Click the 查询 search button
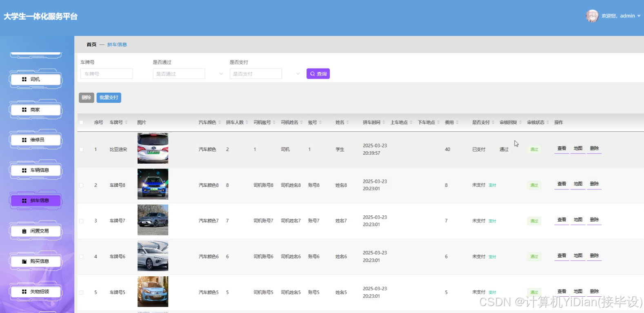This screenshot has width=644, height=313. (x=318, y=74)
